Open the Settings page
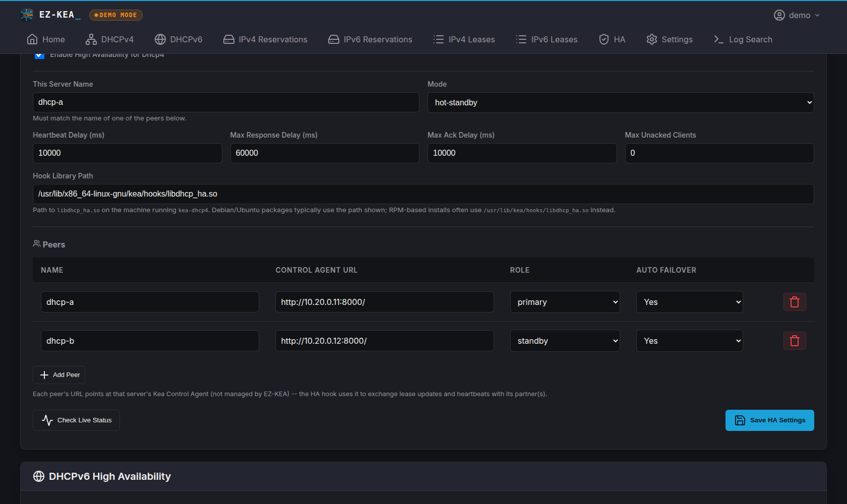This screenshot has width=847, height=504. (x=670, y=39)
